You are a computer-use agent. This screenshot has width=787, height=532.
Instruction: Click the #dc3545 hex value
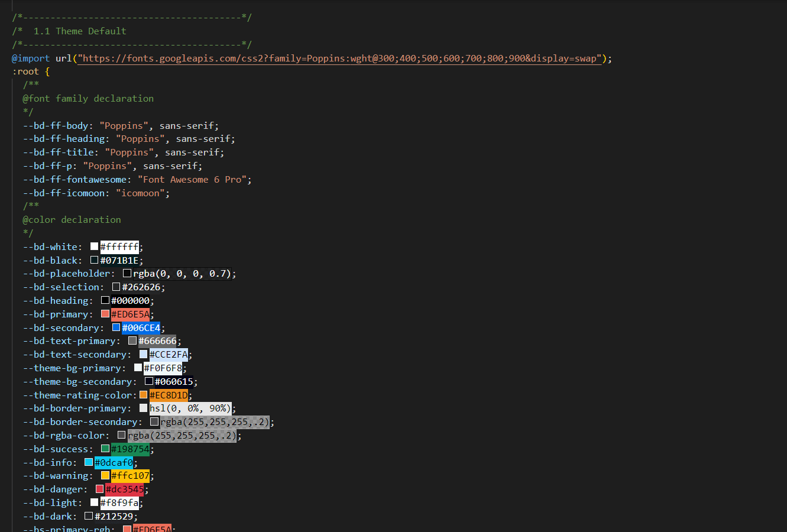tap(125, 489)
